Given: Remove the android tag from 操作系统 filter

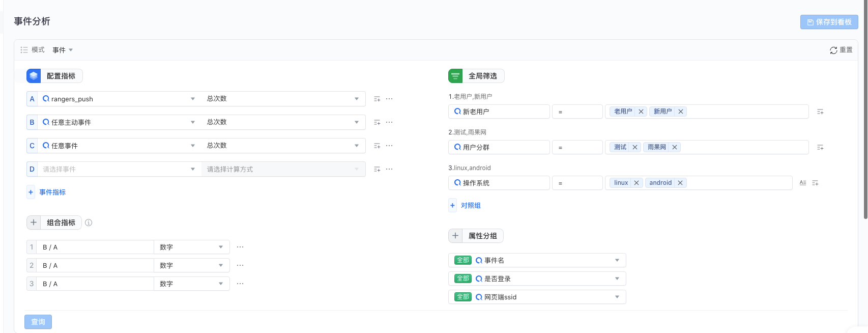Looking at the screenshot, I should pyautogui.click(x=680, y=183).
